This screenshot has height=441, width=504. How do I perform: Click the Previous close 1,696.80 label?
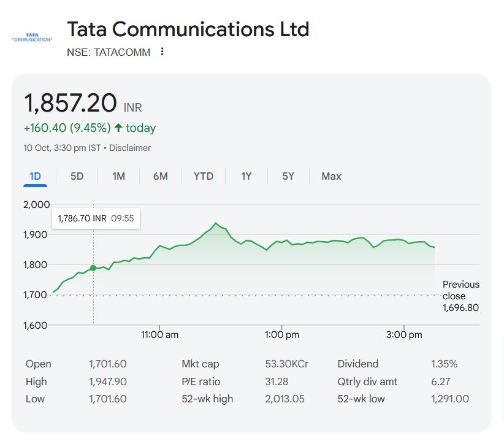pos(460,296)
